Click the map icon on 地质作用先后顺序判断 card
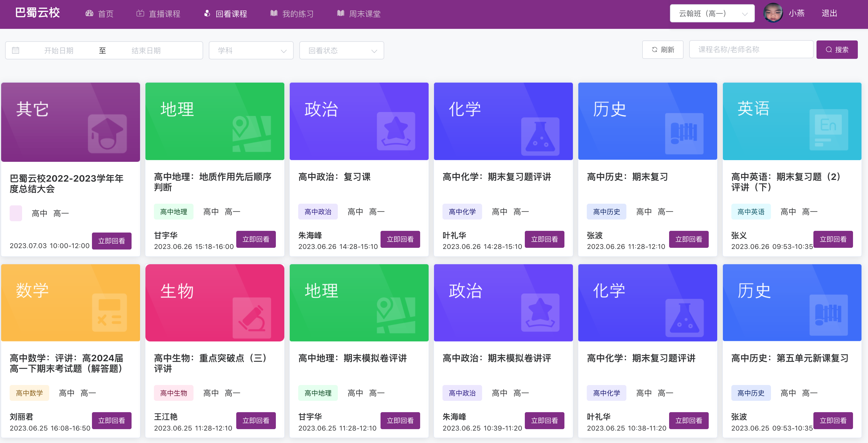868x443 pixels. tap(252, 134)
